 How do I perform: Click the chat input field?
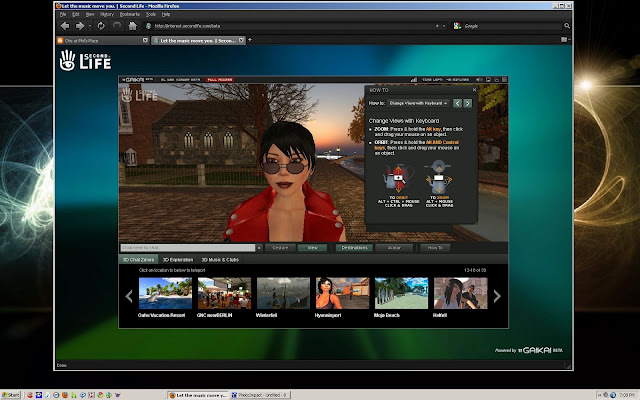[x=188, y=248]
